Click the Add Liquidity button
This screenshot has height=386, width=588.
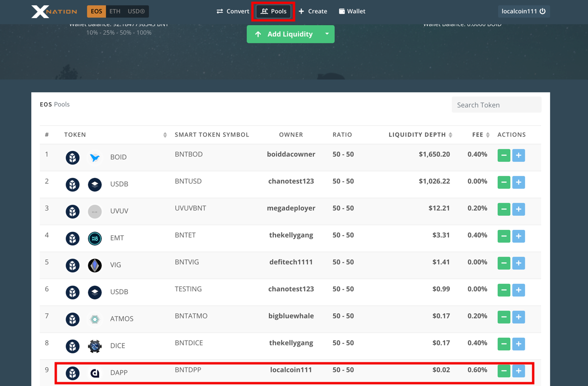pos(283,34)
